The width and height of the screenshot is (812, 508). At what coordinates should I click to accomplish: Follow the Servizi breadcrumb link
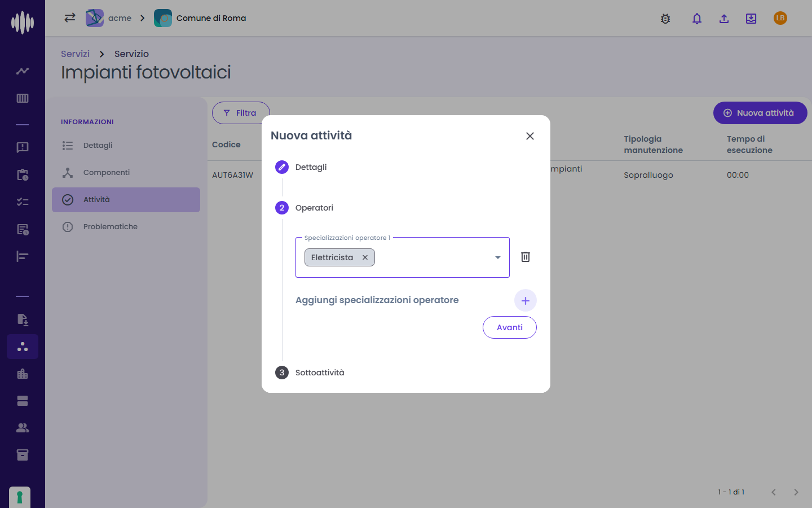(75, 54)
